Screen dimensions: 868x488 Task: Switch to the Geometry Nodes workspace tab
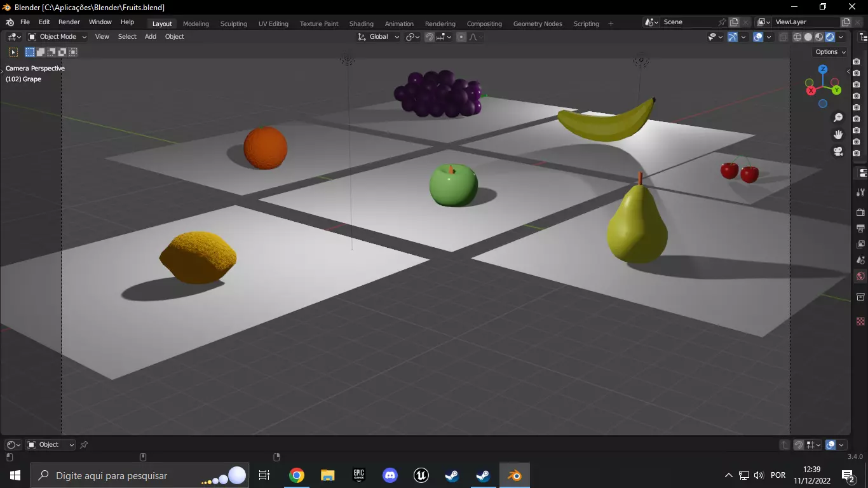pyautogui.click(x=538, y=24)
